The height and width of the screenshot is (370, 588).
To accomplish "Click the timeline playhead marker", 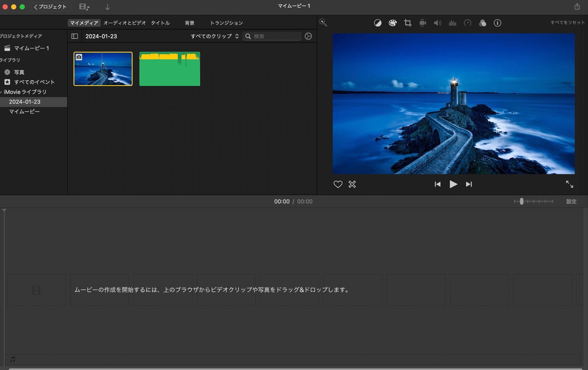I will [x=4, y=211].
